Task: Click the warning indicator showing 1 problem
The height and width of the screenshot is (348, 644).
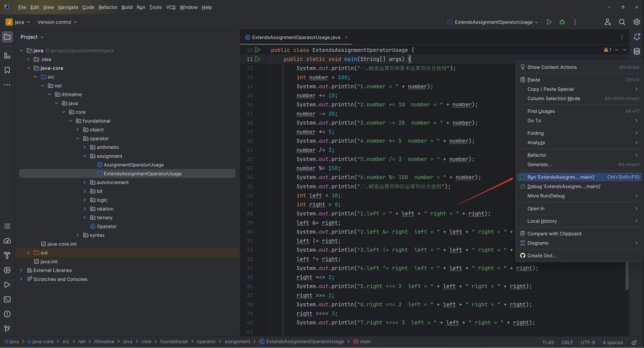Action: click(x=607, y=50)
